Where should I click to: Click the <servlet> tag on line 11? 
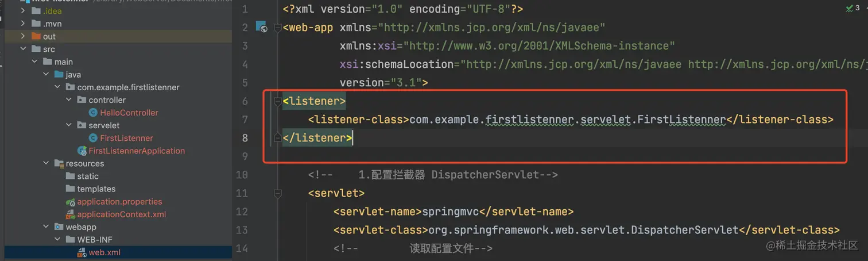point(336,193)
